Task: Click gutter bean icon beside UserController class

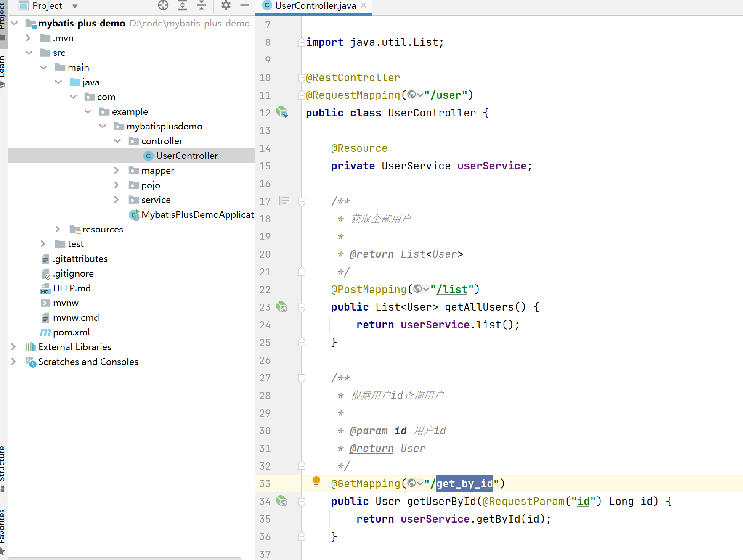Action: coord(281,112)
